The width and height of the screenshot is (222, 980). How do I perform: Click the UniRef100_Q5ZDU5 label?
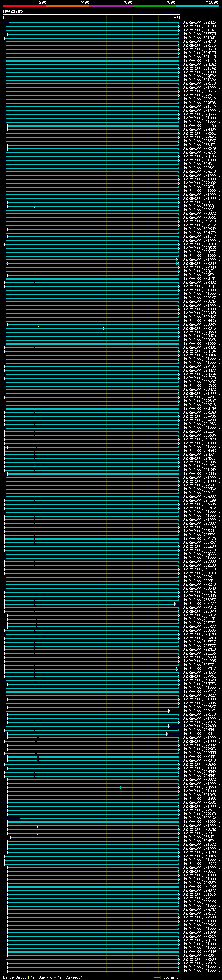(x=199, y=462)
